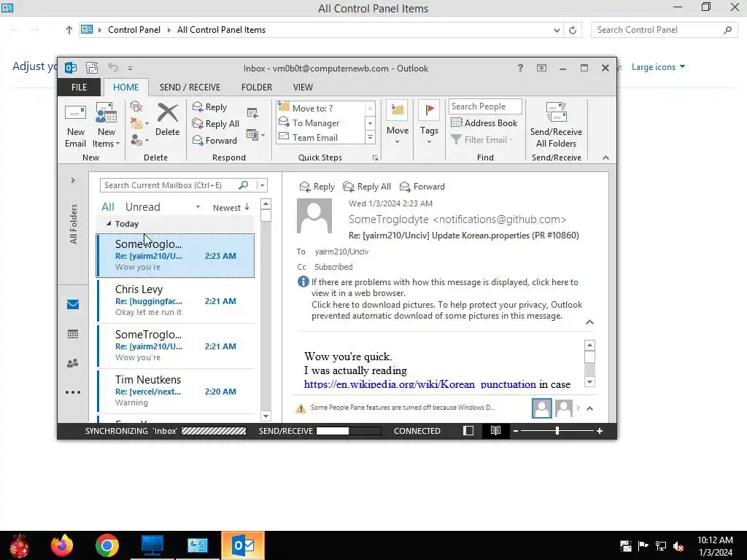
Task: Click the Undo arrow in Outlook title bar
Action: (x=113, y=68)
